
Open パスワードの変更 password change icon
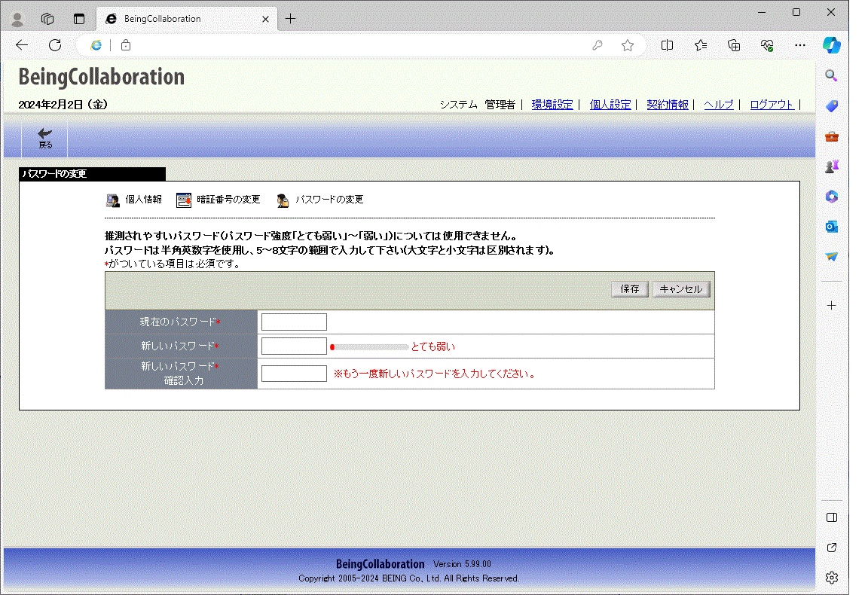[x=283, y=200]
